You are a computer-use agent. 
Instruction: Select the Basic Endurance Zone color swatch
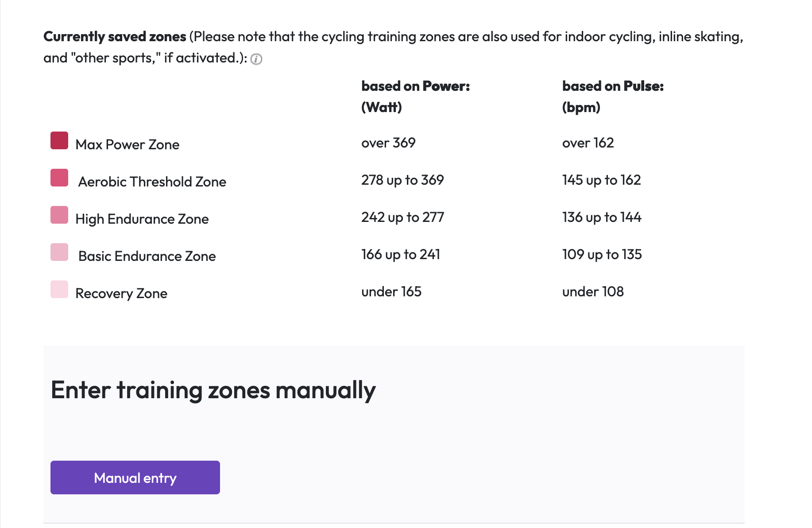[x=59, y=252]
